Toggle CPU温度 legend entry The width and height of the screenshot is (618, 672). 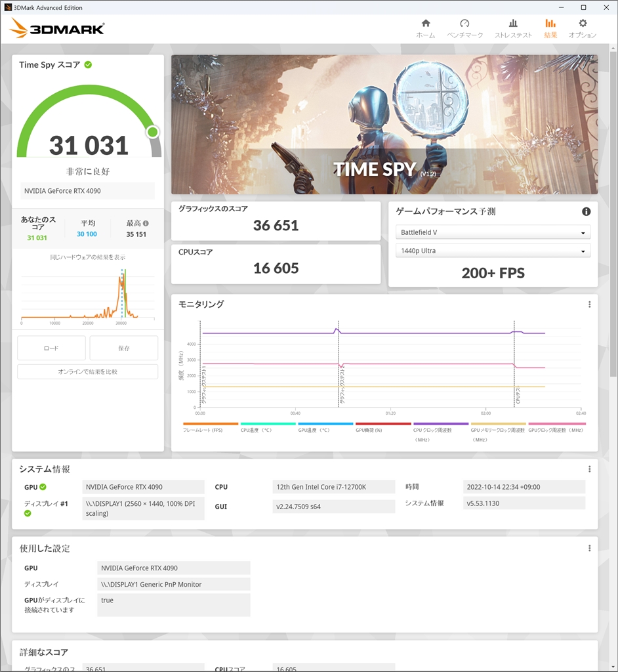[268, 427]
